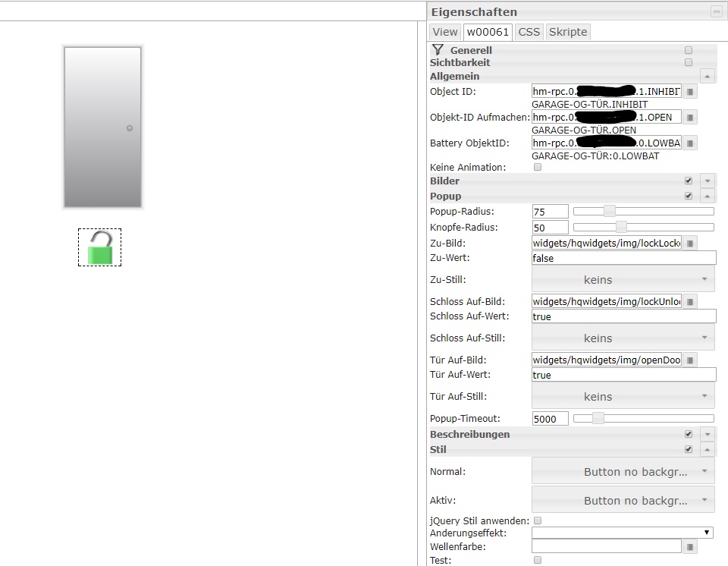This screenshot has height=566, width=728.
Task: Select the green unlocked padlock widget
Action: (x=100, y=248)
